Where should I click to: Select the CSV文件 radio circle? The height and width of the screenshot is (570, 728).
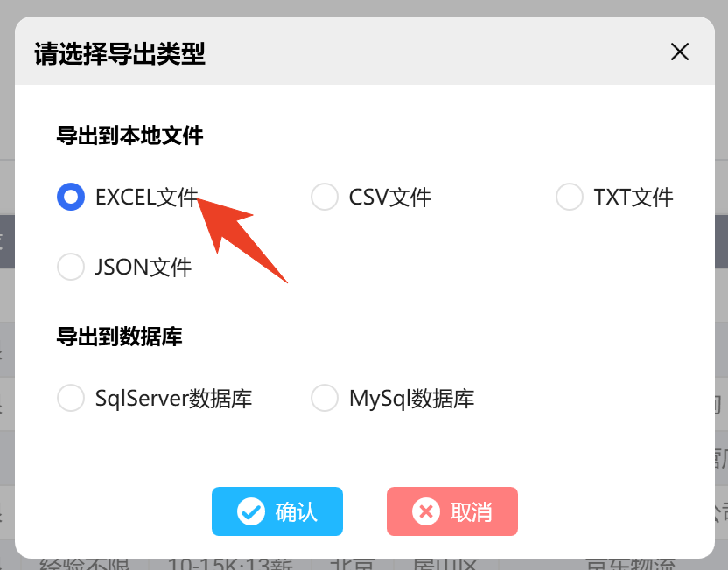324,197
